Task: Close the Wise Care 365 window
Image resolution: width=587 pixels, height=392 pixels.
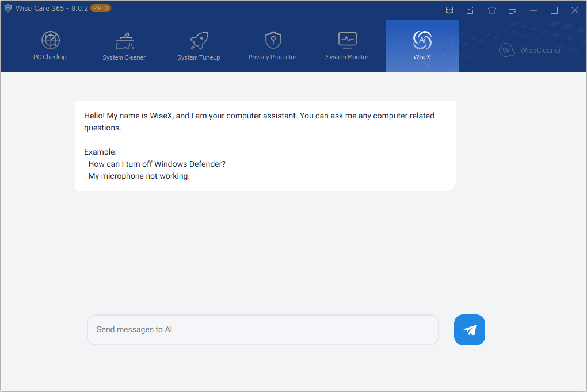Action: coord(575,10)
